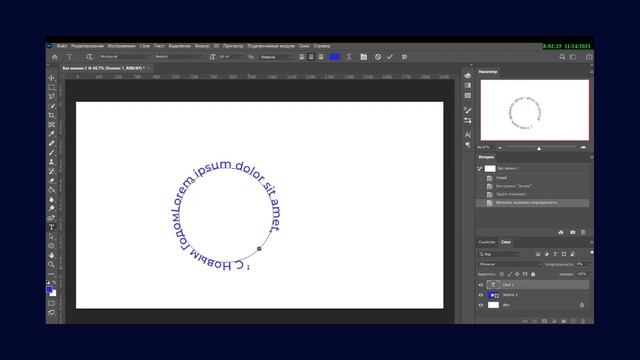This screenshot has width=640, height=360.
Task: Open the anti-aliasing method dropdown
Action: pyautogui.click(x=276, y=57)
